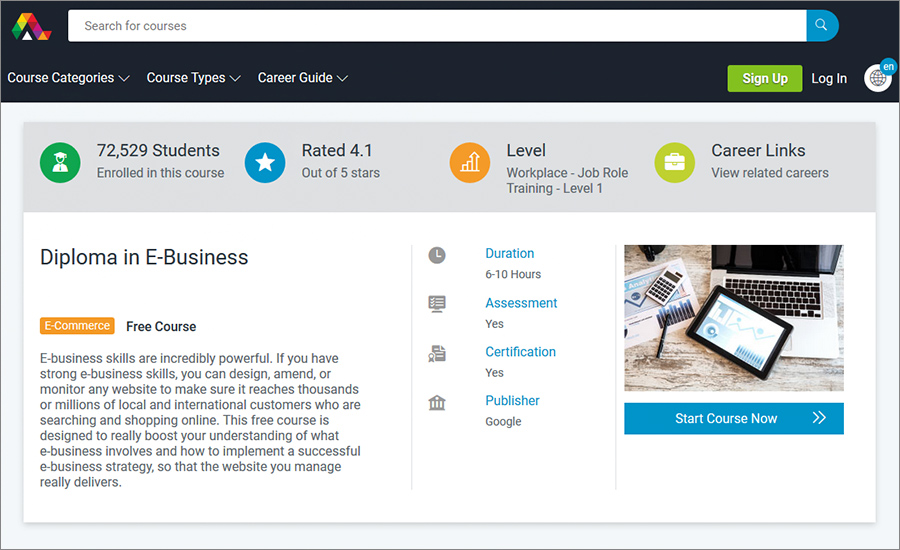Click the clock icon beside Duration
900x550 pixels.
click(x=437, y=255)
